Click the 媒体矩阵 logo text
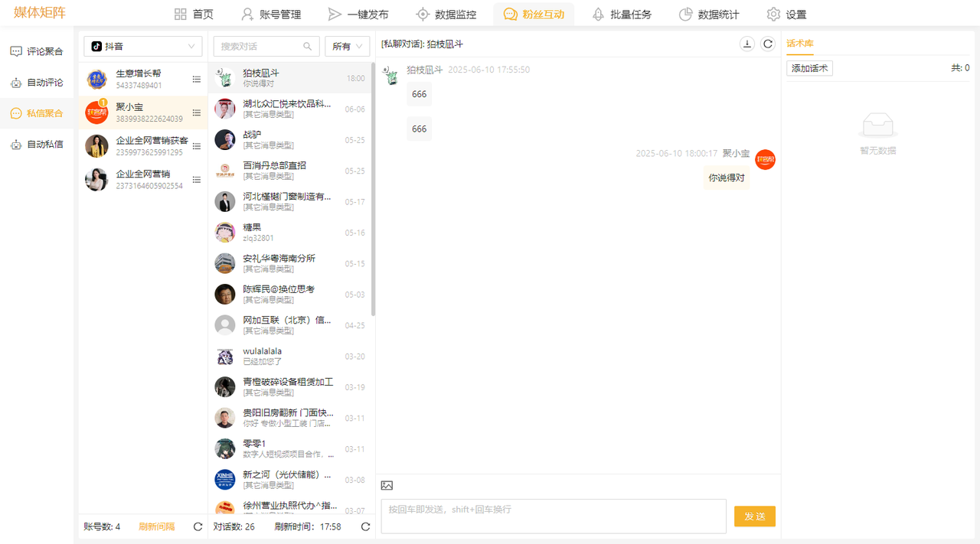Image resolution: width=980 pixels, height=544 pixels. (x=40, y=13)
